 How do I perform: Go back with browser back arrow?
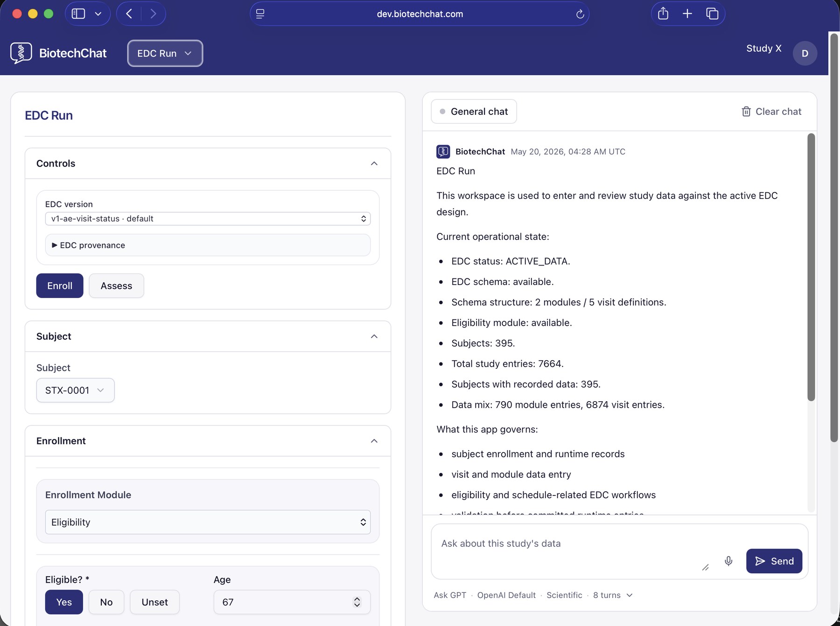(x=129, y=14)
